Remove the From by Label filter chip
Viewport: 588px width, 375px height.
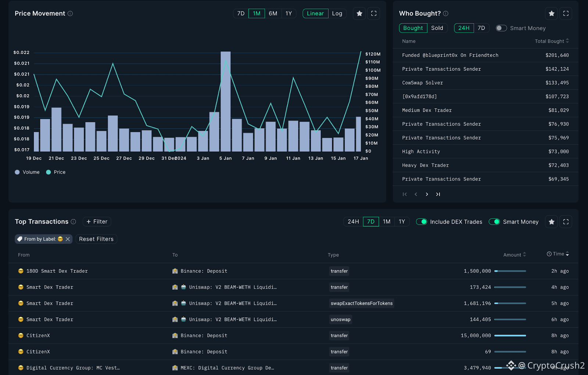[x=68, y=239]
